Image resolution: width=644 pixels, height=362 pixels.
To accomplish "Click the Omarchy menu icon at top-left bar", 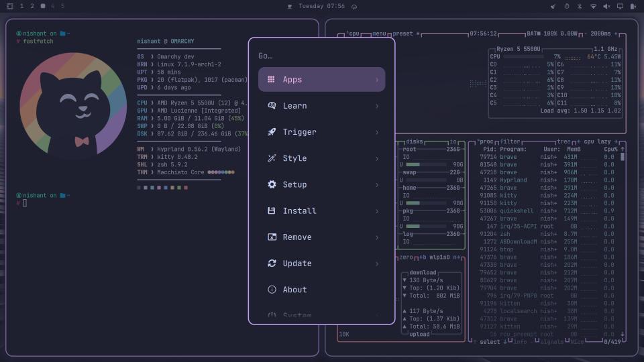I will tap(10, 6).
